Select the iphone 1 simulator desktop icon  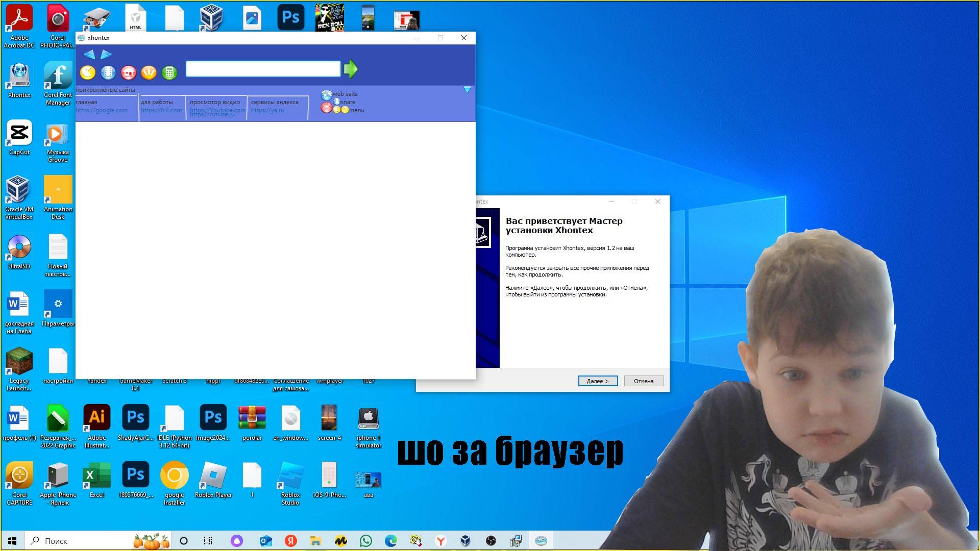(369, 427)
